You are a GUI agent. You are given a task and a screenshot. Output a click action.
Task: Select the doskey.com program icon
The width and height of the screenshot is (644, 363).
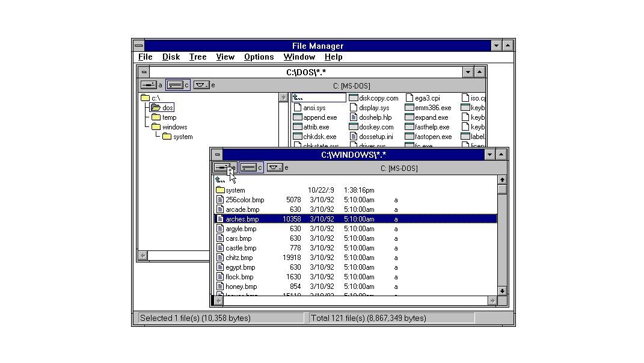click(x=353, y=127)
